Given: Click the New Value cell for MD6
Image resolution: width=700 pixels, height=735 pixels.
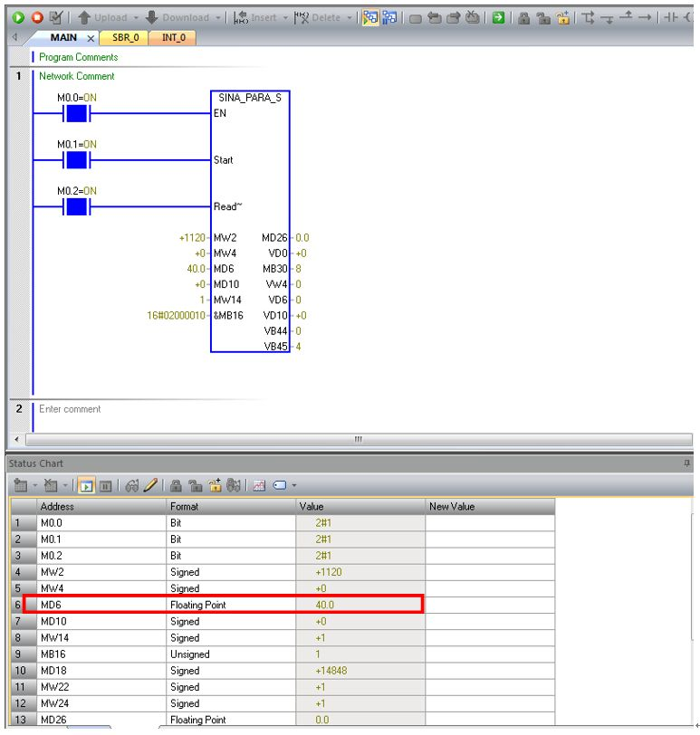Looking at the screenshot, I should [x=490, y=605].
